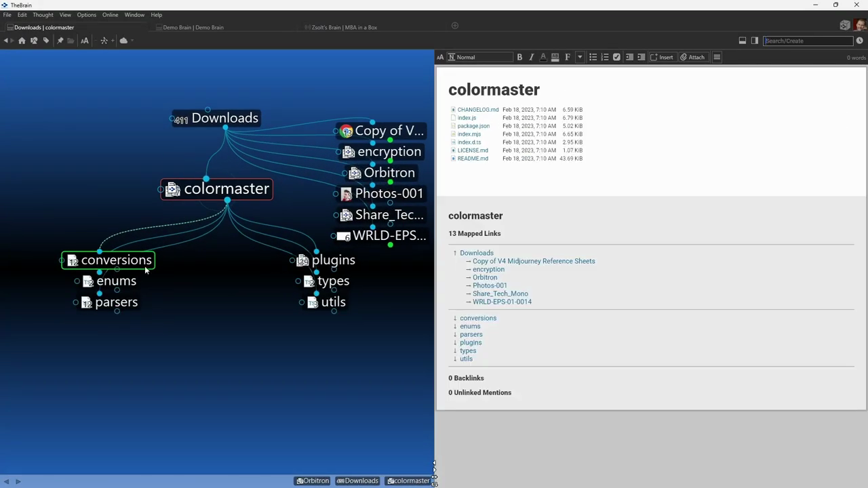Collapse the Downloads mapped links group
The height and width of the screenshot is (488, 868).
coord(455,253)
